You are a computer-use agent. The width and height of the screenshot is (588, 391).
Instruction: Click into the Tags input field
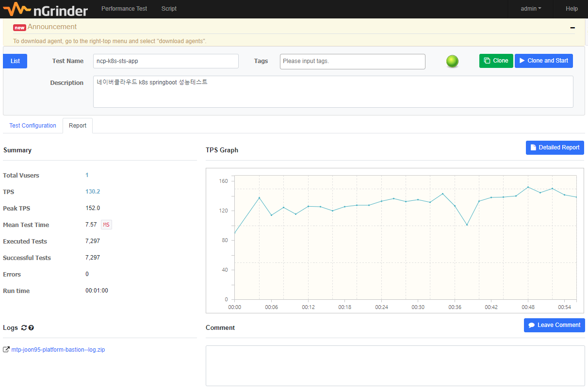tap(353, 62)
